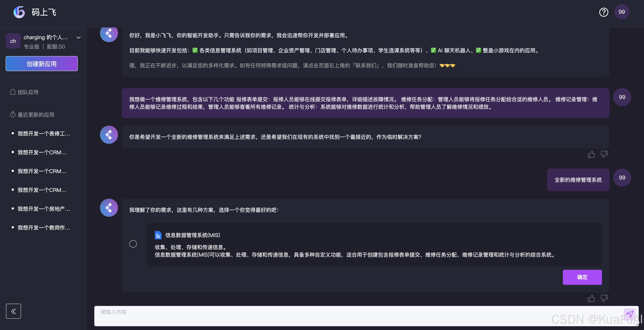The image size is (644, 330).
Task: Open the 99 user avatar menu
Action: coord(621,12)
